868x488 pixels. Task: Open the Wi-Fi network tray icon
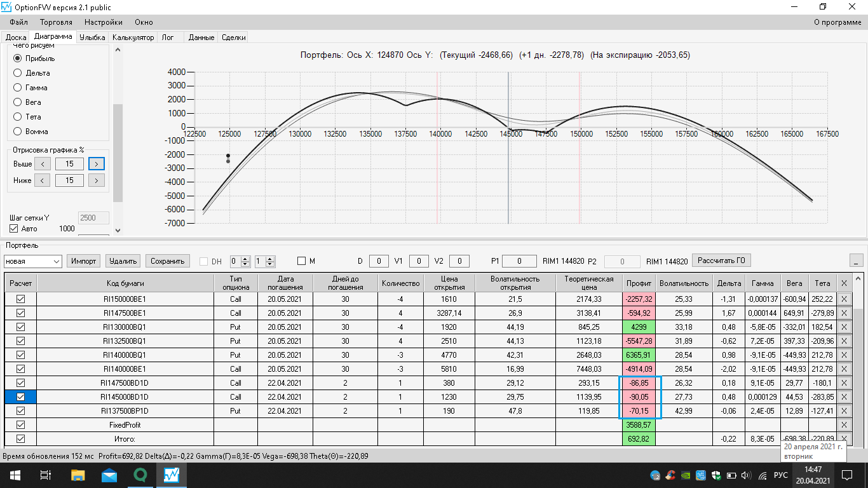(x=763, y=475)
